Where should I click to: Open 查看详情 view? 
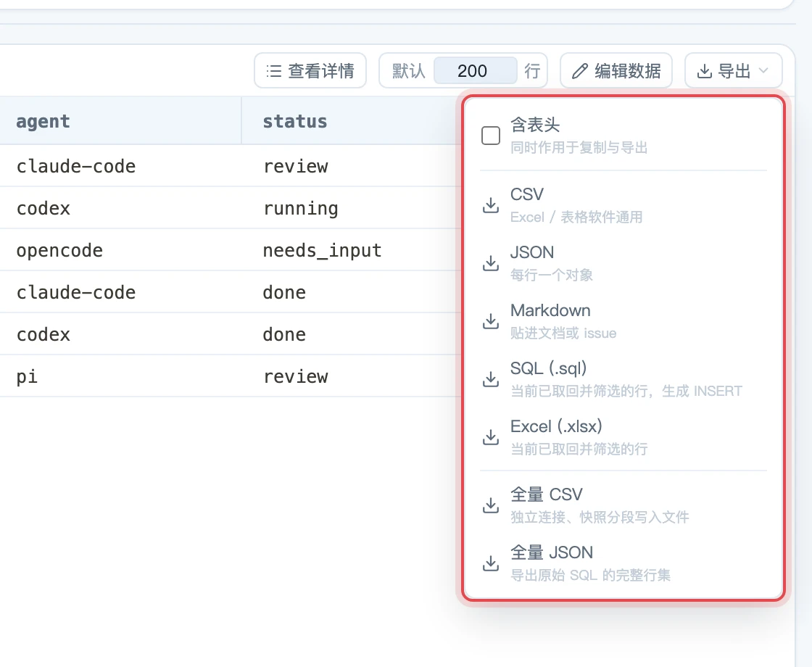310,70
